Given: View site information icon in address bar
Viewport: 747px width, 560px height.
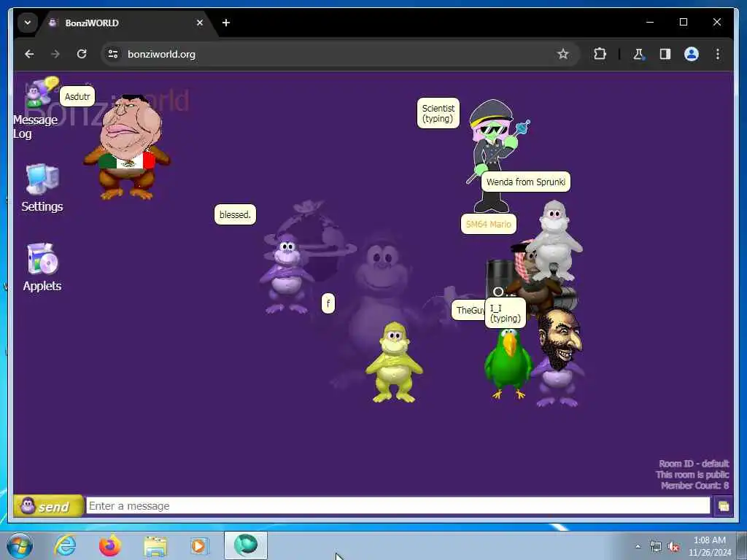Looking at the screenshot, I should 113,54.
